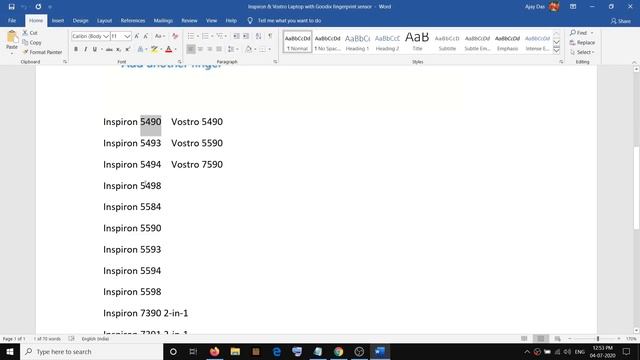Open highlight color dropdown arrow

point(161,49)
